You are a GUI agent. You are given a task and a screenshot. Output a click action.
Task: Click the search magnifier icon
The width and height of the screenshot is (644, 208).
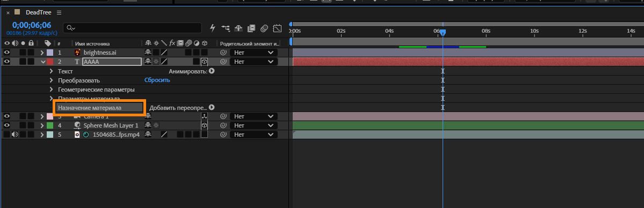pyautogui.click(x=71, y=28)
